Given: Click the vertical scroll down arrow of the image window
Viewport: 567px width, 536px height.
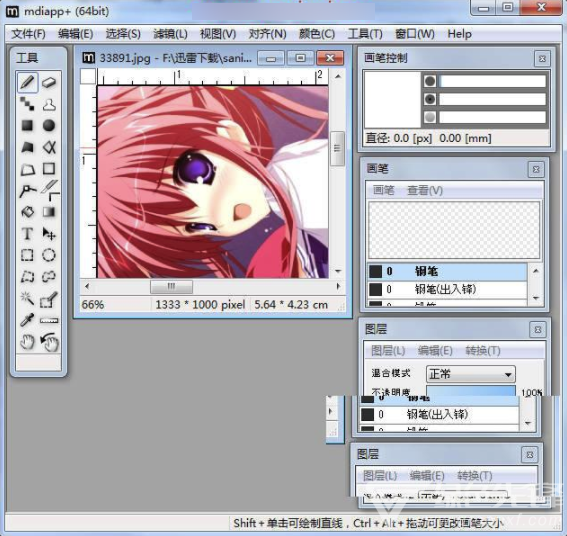Looking at the screenshot, I should click(338, 271).
